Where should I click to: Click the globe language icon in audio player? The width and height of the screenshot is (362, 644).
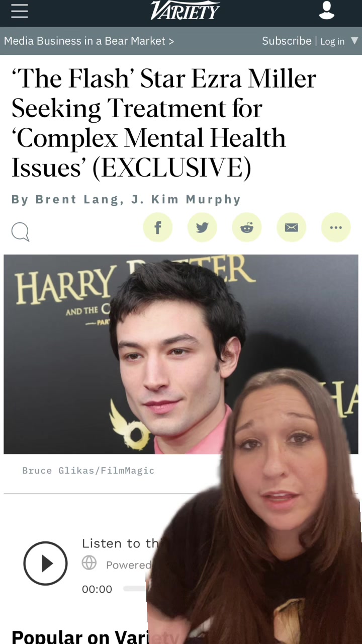tap(89, 563)
